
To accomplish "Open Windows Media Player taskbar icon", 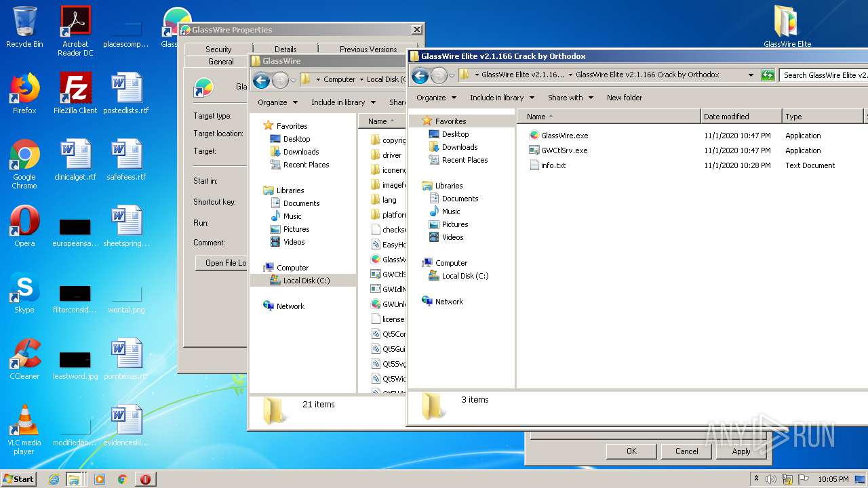I will 100,479.
